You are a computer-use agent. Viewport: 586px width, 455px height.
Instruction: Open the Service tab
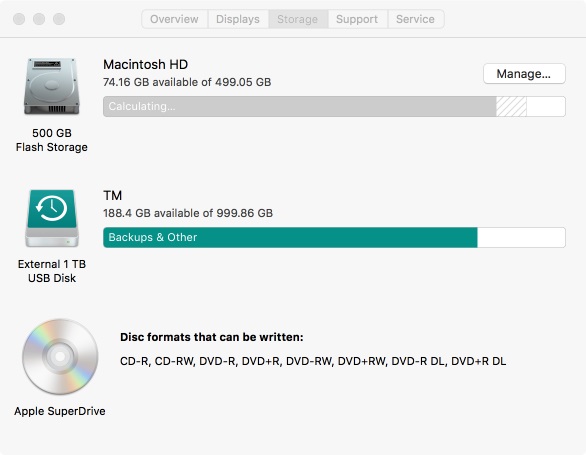[x=415, y=19]
